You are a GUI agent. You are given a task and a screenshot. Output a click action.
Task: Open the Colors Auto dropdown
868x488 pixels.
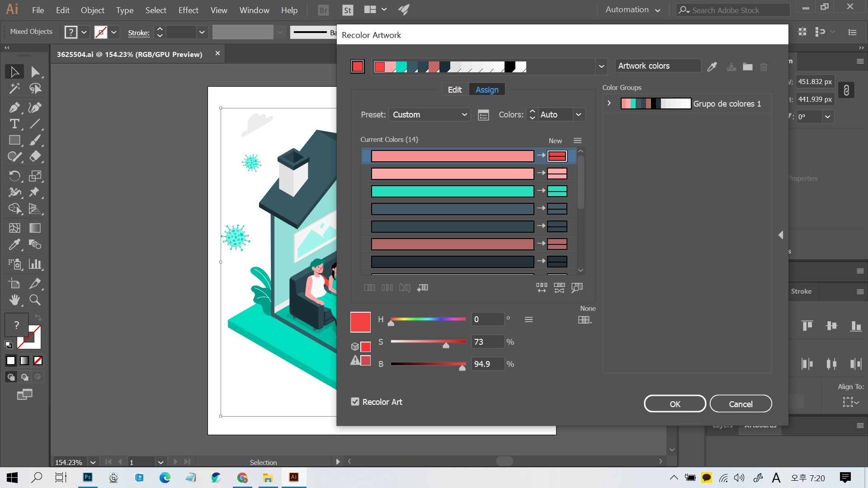578,115
